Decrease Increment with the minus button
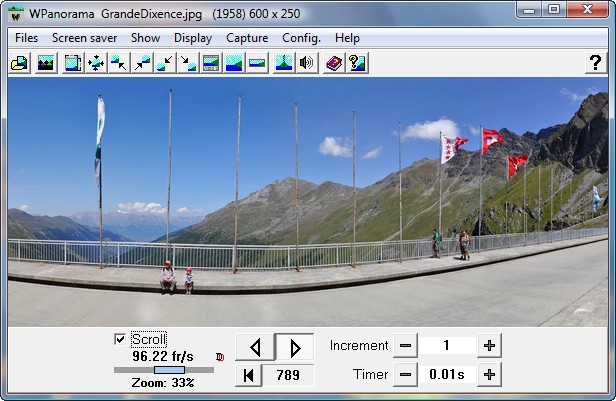 pyautogui.click(x=405, y=346)
